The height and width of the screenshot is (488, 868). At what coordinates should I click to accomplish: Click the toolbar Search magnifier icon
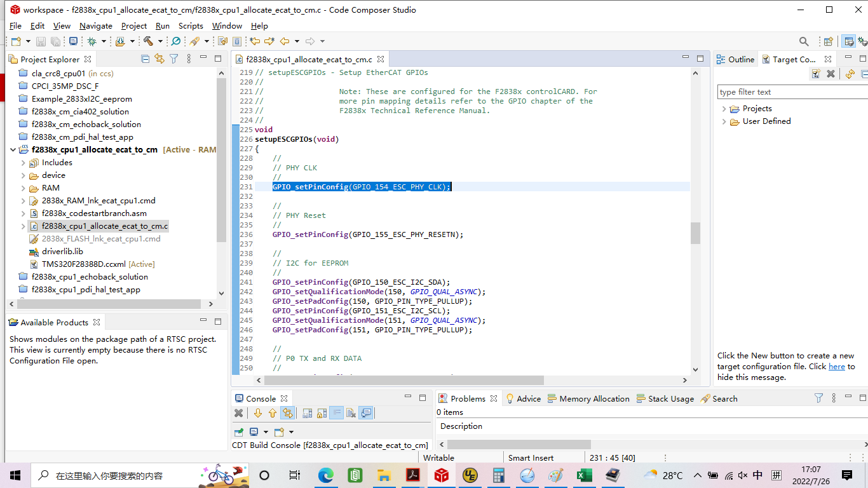pyautogui.click(x=804, y=41)
